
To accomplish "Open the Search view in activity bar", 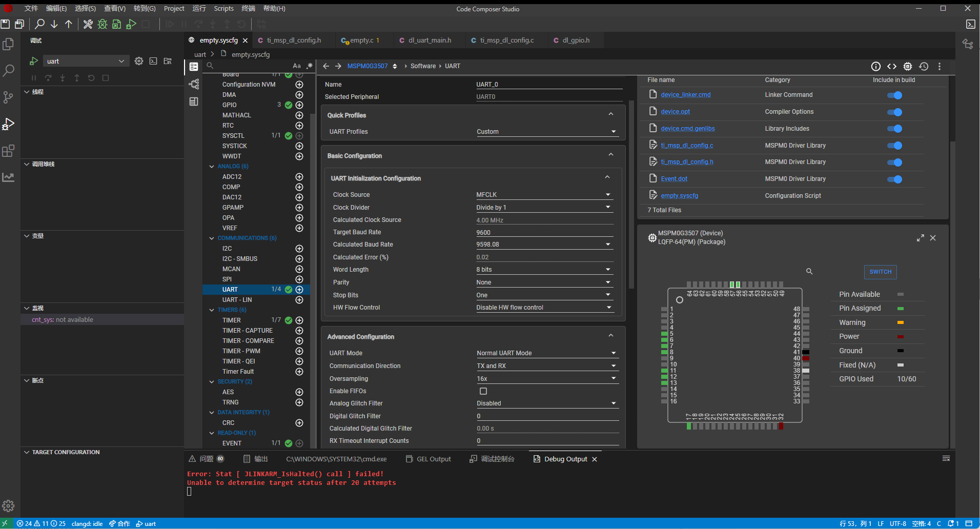I will point(9,70).
